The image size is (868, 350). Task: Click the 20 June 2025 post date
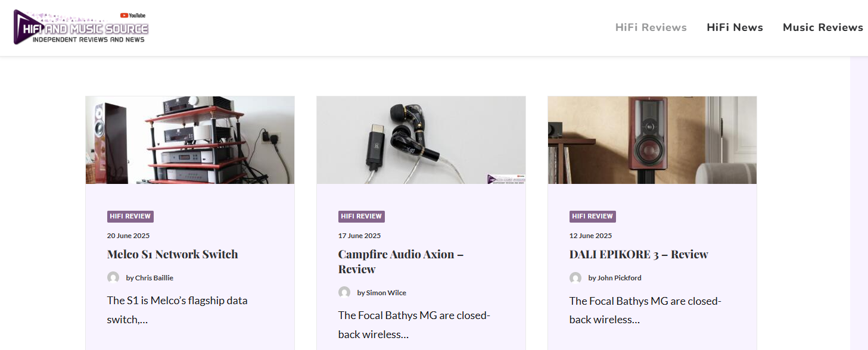coord(128,236)
